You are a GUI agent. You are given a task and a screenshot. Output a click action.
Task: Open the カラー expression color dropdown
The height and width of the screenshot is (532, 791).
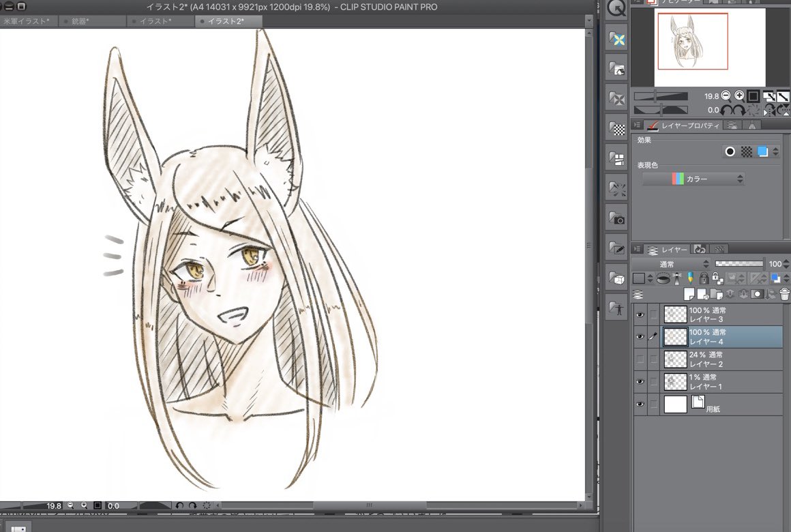tap(693, 179)
